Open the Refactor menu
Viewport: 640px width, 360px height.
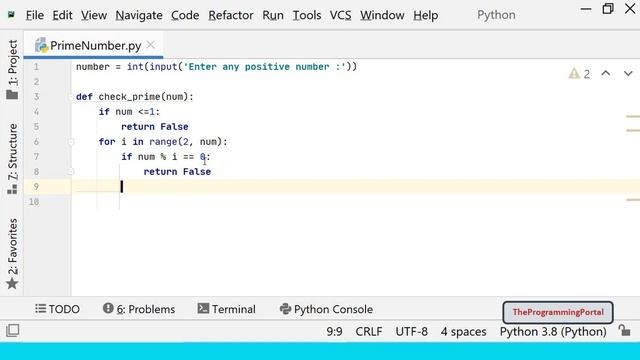[x=231, y=15]
